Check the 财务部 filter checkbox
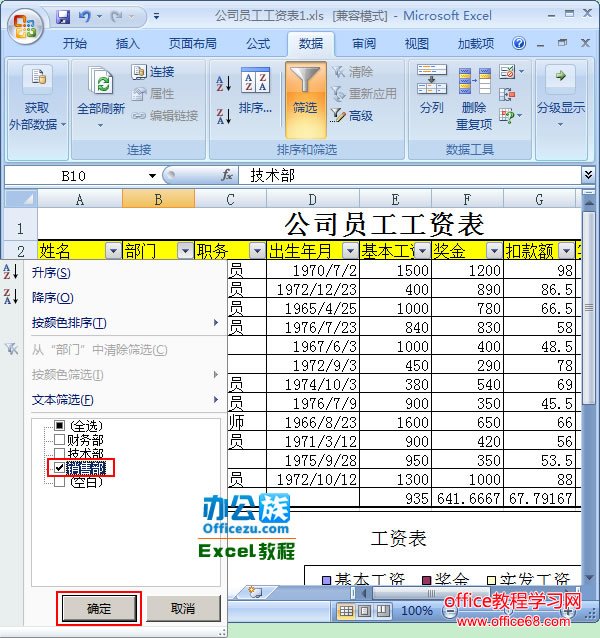Screen dimensions: 600x638 point(59,439)
